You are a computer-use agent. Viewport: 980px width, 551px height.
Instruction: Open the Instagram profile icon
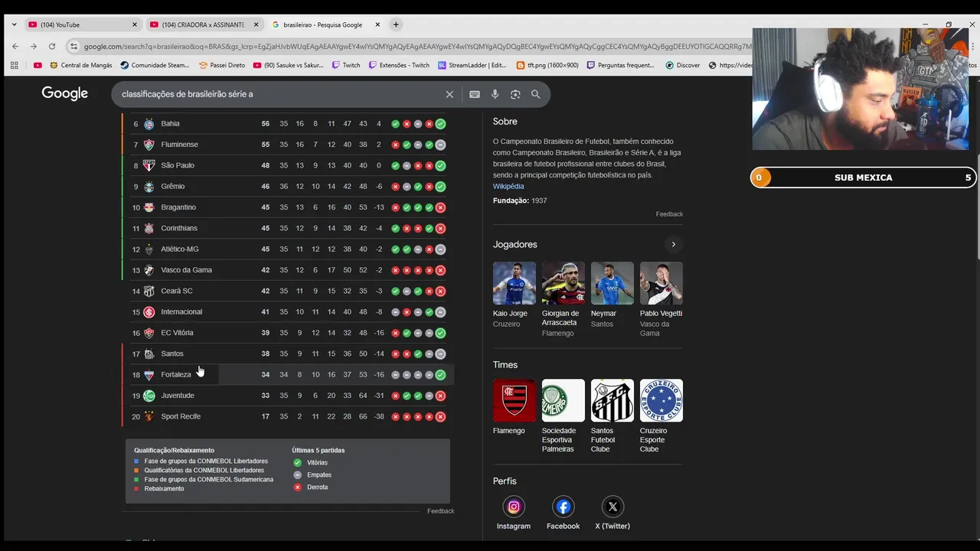tap(514, 507)
